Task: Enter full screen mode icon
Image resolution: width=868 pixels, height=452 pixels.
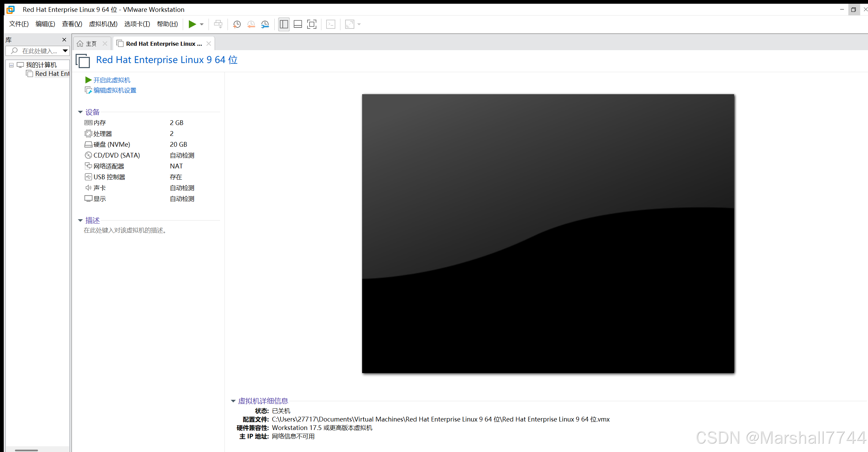Action: point(312,24)
